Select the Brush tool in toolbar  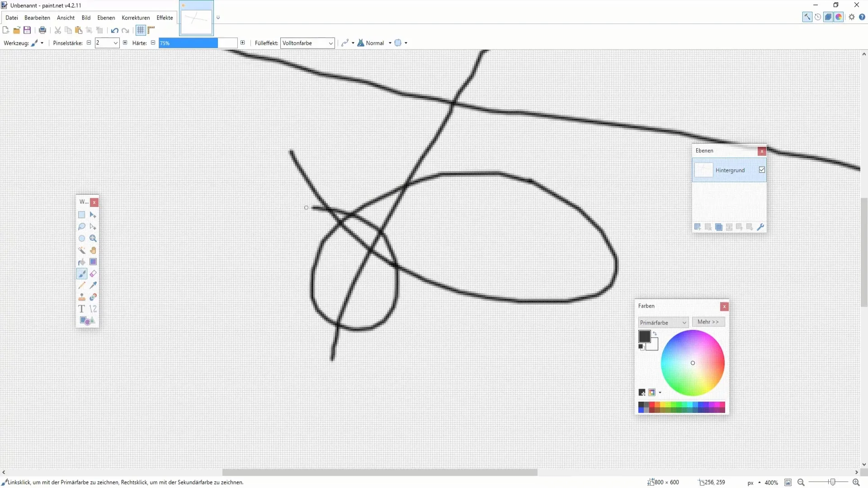[82, 273]
